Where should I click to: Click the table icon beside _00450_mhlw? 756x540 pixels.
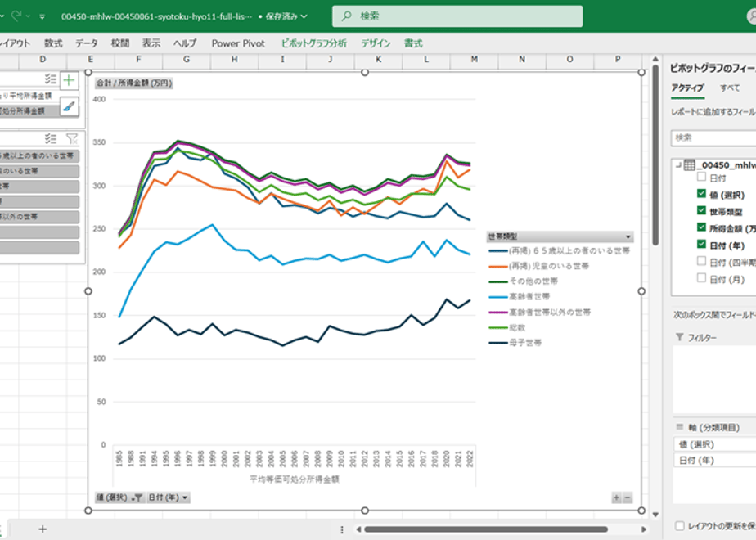coord(690,165)
